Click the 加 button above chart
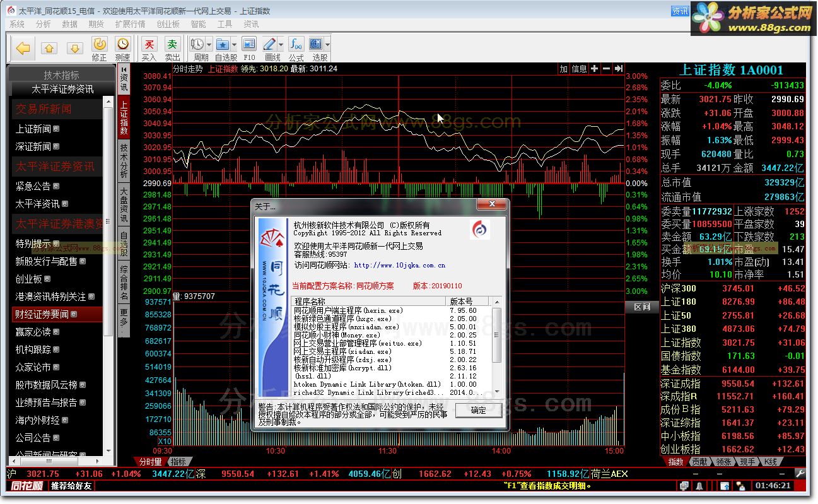Image resolution: width=818 pixels, height=504 pixels. (564, 69)
